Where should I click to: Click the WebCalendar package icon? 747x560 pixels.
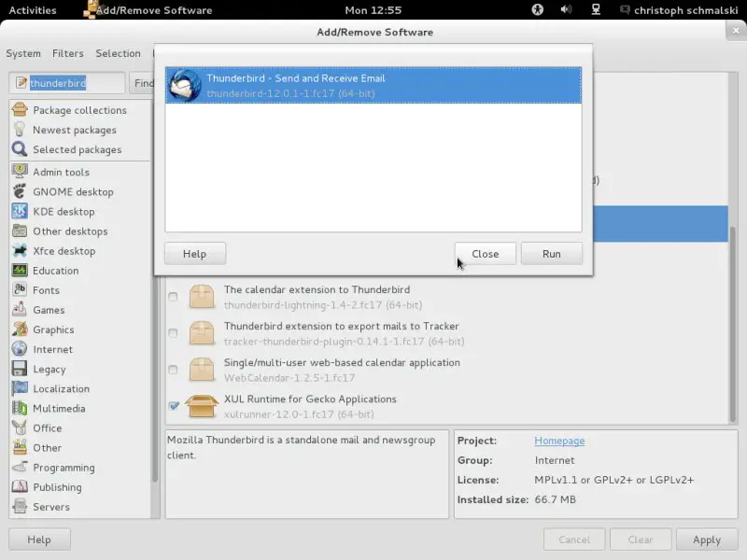tap(202, 370)
